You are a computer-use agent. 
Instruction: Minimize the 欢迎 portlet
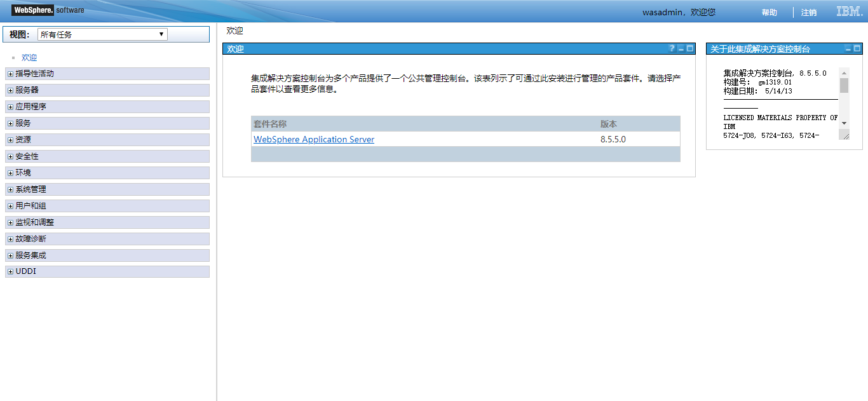pyautogui.click(x=681, y=49)
